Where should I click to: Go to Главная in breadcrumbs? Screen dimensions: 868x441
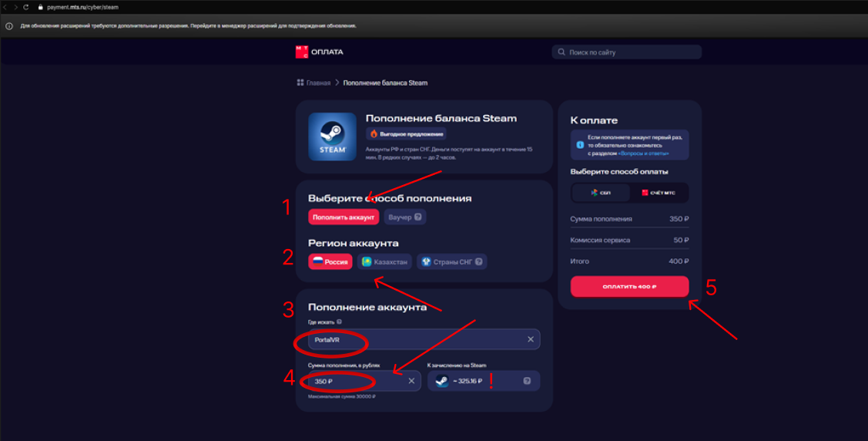click(318, 82)
